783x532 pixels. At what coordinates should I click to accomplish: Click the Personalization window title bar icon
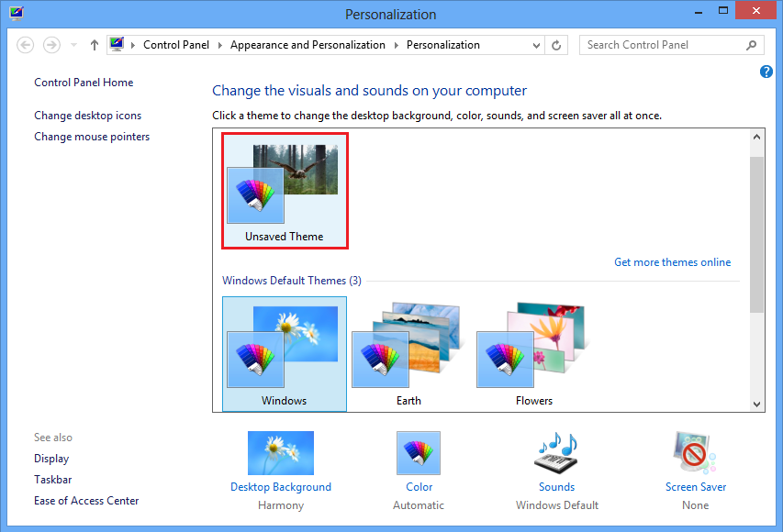pyautogui.click(x=16, y=13)
